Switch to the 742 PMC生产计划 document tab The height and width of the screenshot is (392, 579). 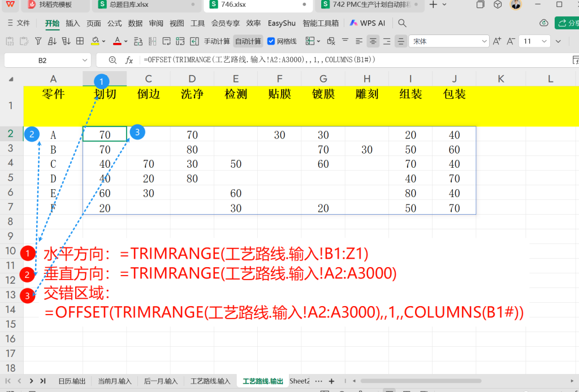coord(369,5)
